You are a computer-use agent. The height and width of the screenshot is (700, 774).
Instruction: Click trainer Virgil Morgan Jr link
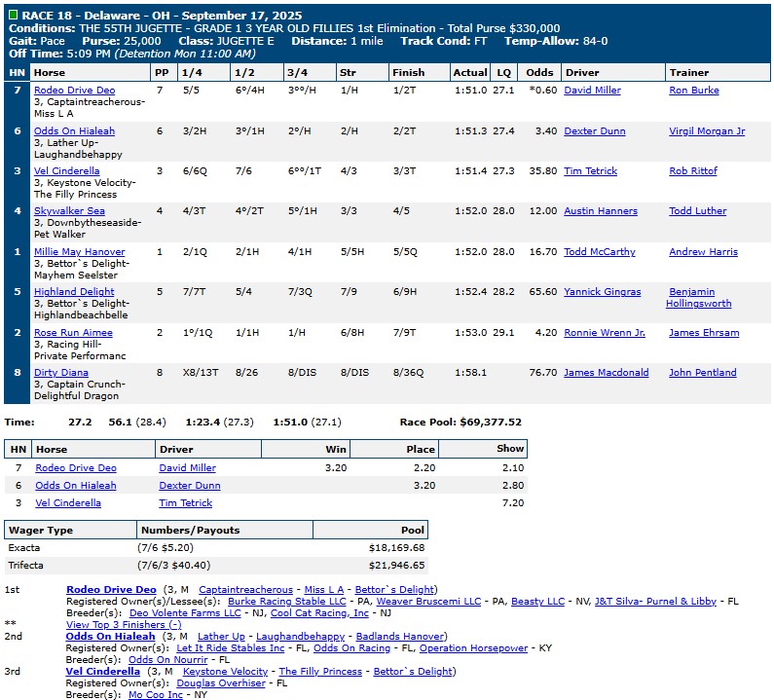point(707,131)
